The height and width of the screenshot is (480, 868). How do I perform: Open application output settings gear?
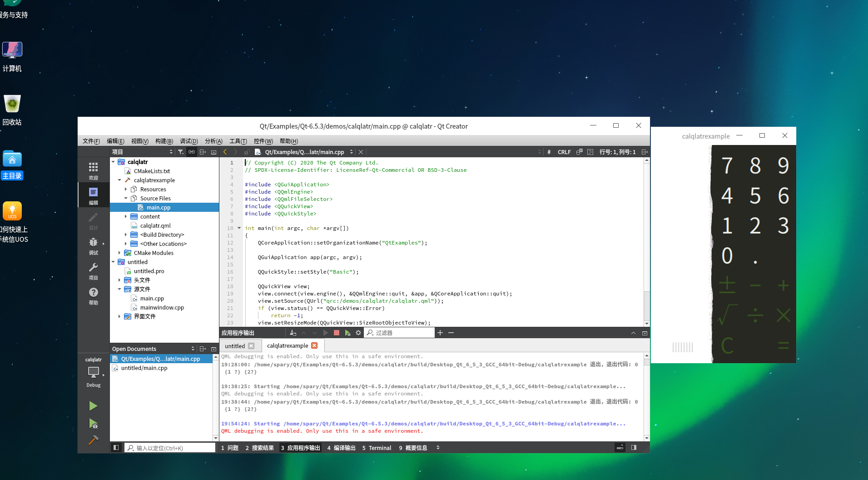tap(358, 333)
